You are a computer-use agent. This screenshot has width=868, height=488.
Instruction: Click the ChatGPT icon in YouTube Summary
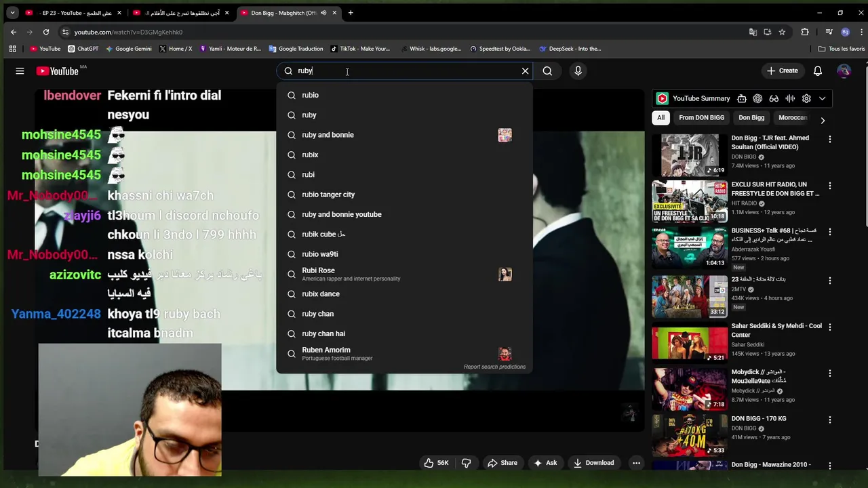(x=757, y=98)
